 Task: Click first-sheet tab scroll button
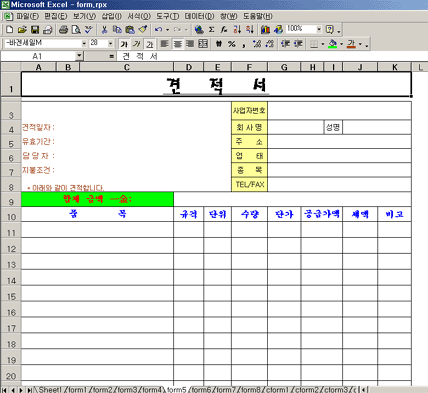coord(4,389)
